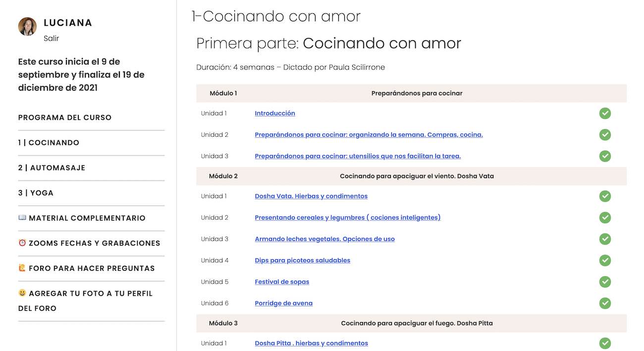644x351 pixels.
Task: Click green checkmark next to Festival de sopas
Action: (605, 282)
